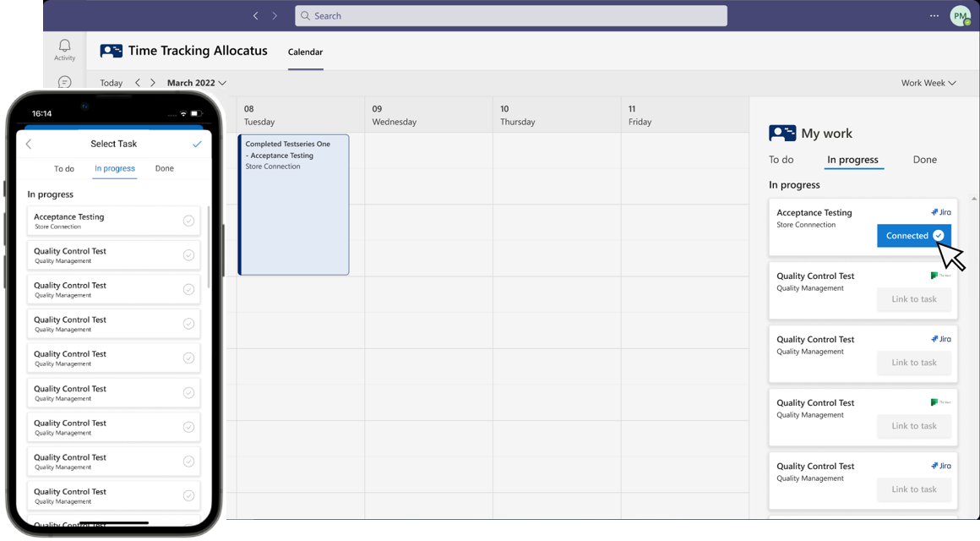Toggle the Connected checkmark on Acceptance Testing
Viewport: 980px width, 541px height.
coord(938,235)
